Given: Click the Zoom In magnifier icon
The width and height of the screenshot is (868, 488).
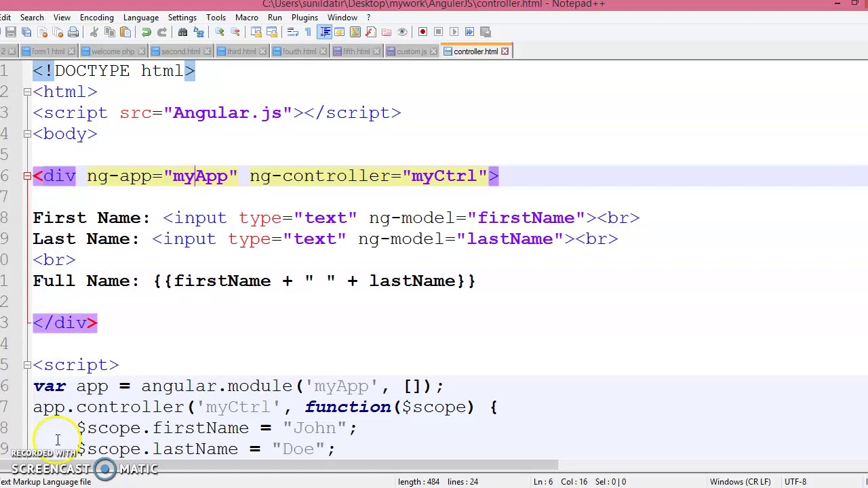Looking at the screenshot, I should (x=219, y=32).
